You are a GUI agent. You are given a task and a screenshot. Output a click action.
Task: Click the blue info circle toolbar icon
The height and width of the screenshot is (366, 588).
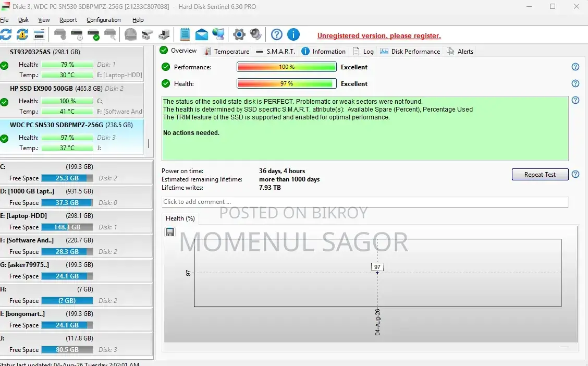(293, 34)
